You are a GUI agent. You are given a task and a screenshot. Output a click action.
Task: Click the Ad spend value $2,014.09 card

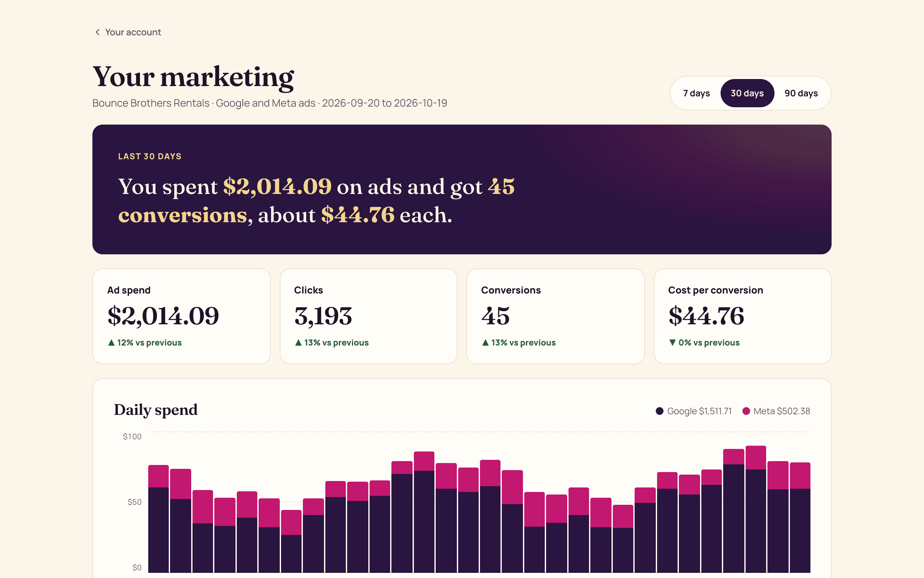click(163, 316)
